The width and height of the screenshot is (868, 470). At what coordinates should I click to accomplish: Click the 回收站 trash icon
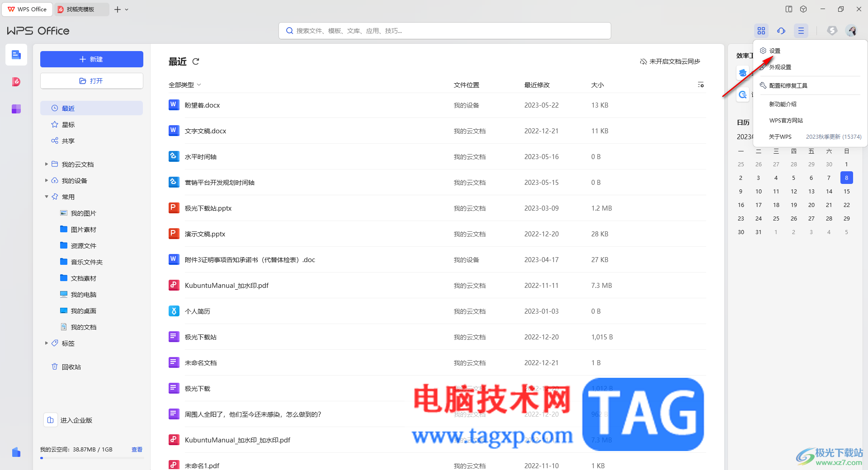(55, 367)
